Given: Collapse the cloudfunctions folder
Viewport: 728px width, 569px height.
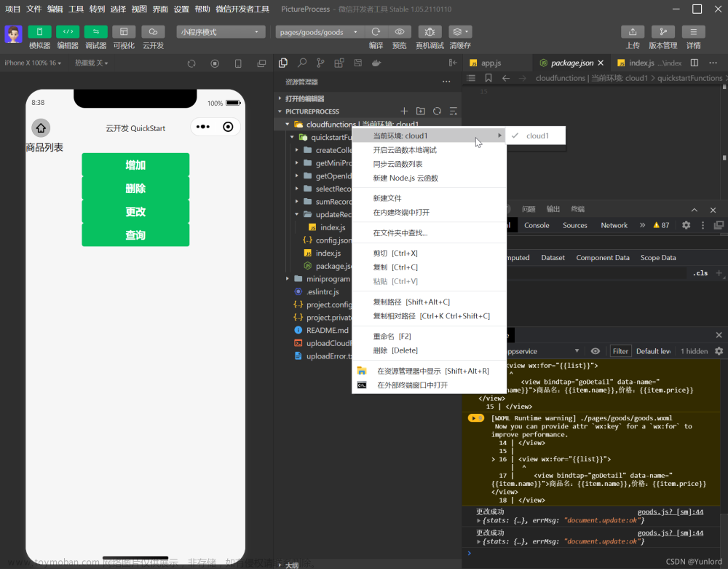Looking at the screenshot, I should tap(288, 124).
